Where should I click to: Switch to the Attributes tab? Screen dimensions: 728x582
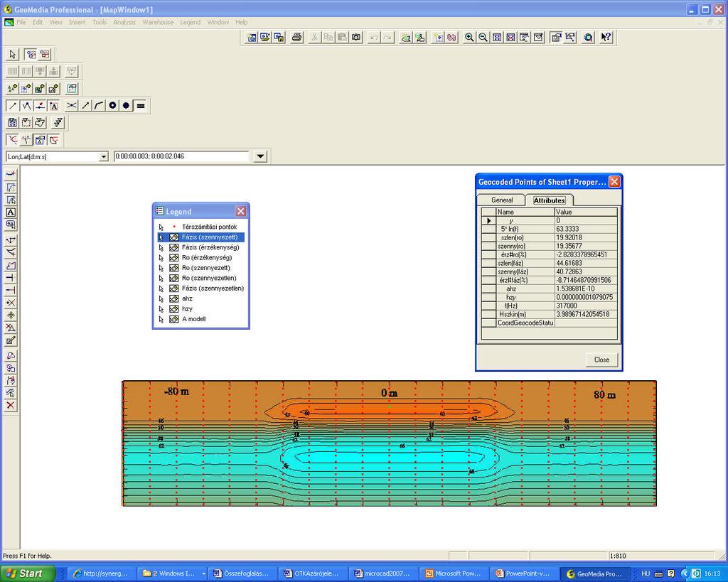click(550, 200)
